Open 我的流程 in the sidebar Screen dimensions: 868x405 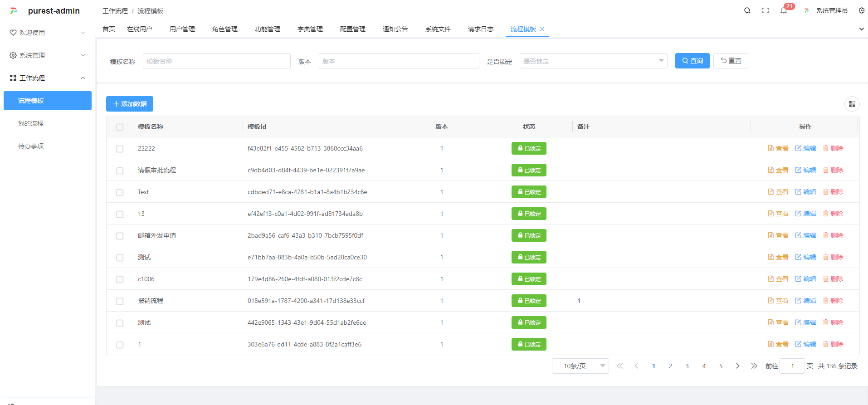[31, 123]
